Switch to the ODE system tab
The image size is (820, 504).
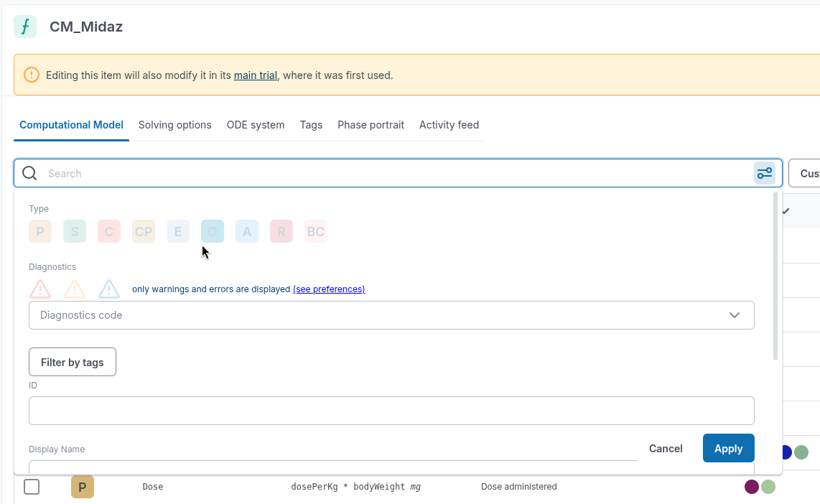pos(256,125)
